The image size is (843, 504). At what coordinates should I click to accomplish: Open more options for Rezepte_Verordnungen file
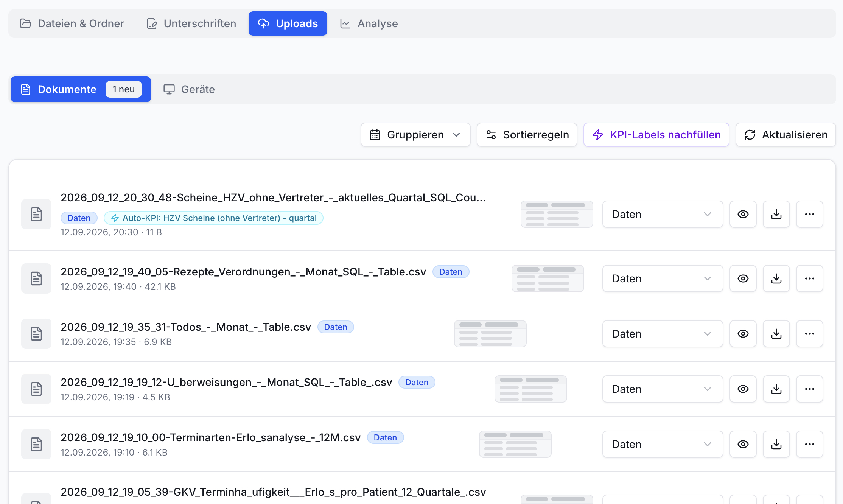tap(809, 278)
